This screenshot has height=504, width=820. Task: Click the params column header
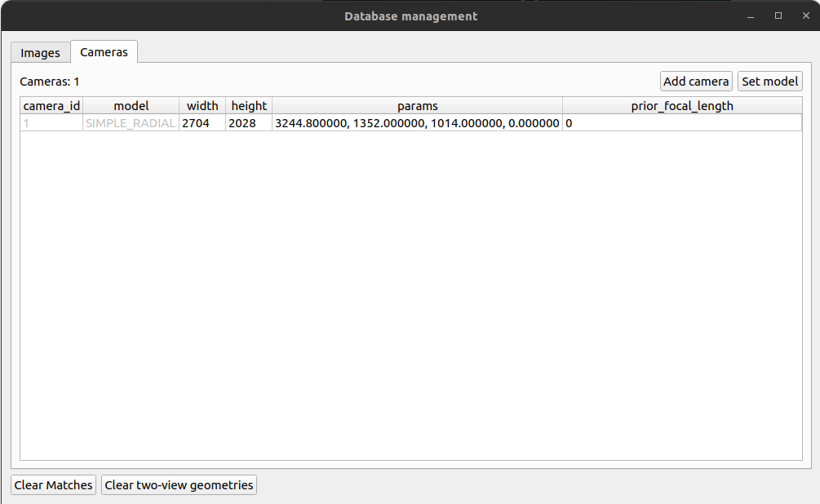(417, 105)
